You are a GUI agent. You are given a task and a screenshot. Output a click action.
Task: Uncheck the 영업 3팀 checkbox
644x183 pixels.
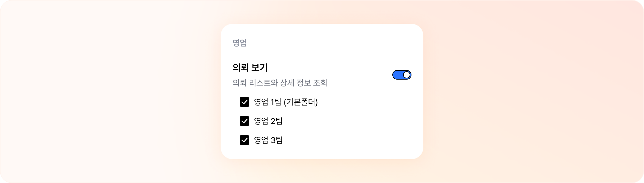244,140
